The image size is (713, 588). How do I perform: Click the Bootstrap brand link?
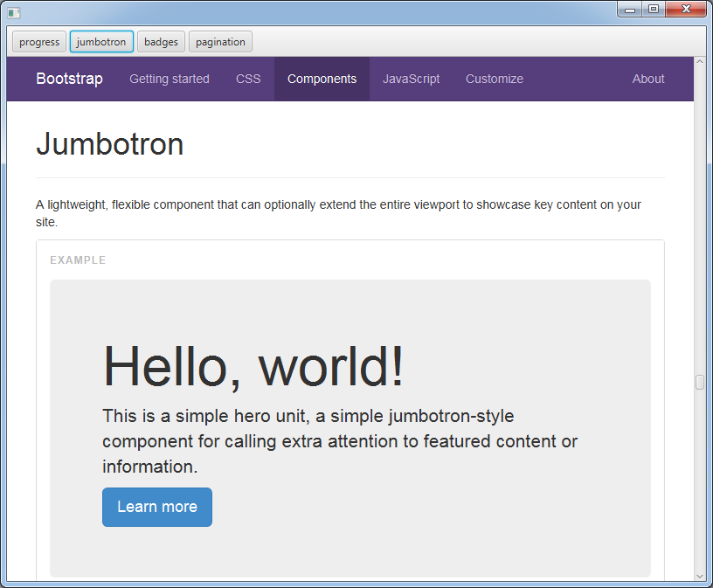69,79
